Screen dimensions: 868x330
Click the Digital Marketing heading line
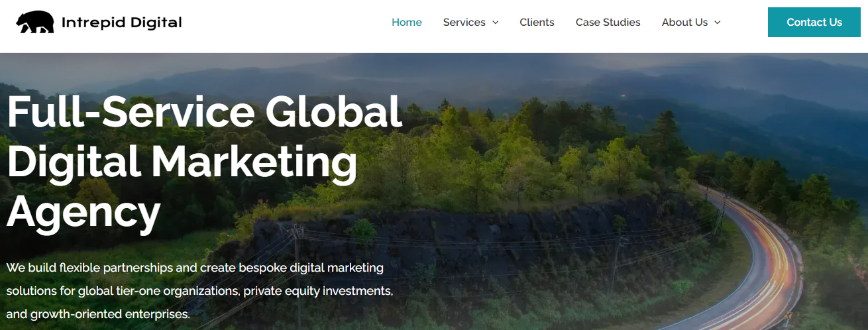(182, 162)
